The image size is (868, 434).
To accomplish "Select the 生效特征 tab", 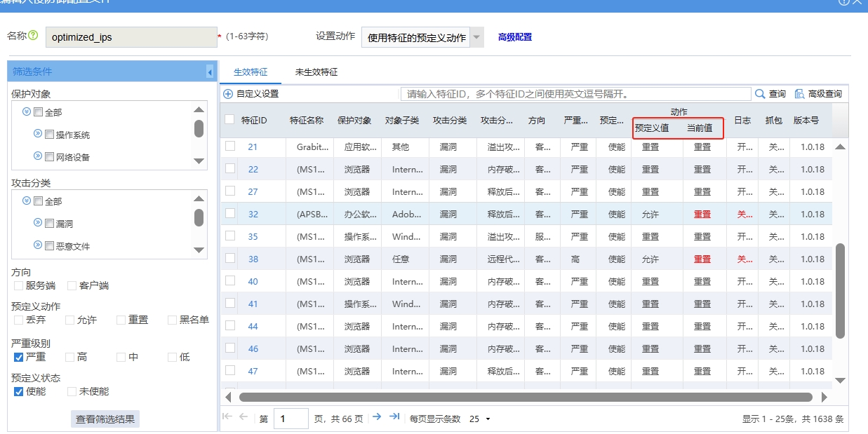I will pyautogui.click(x=251, y=72).
